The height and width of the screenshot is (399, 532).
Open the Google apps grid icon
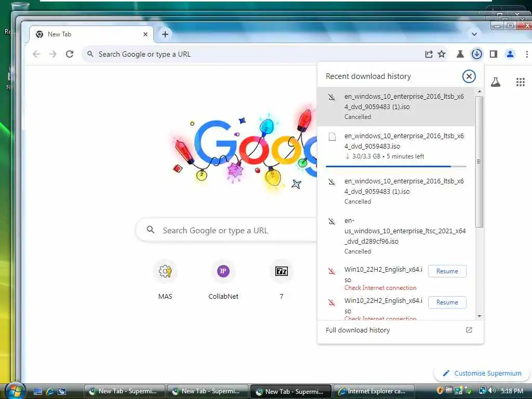tap(521, 82)
